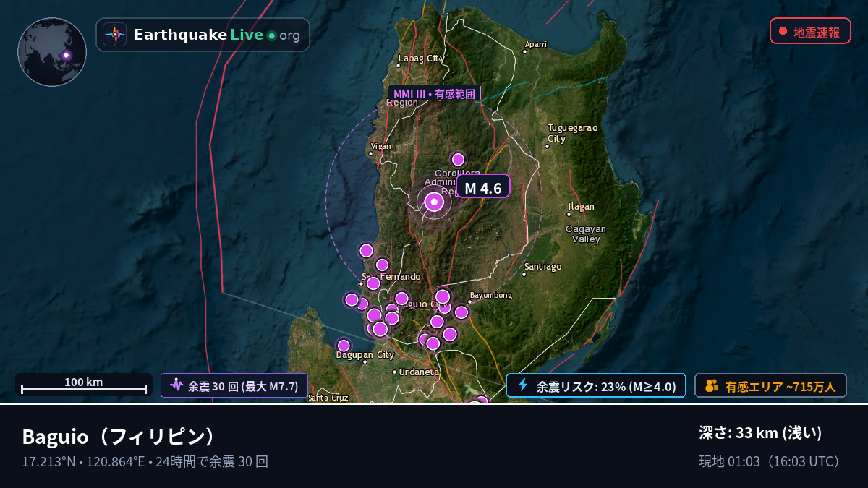The image size is (868, 488).
Task: Open the globe locator mini-map
Action: pos(52,52)
